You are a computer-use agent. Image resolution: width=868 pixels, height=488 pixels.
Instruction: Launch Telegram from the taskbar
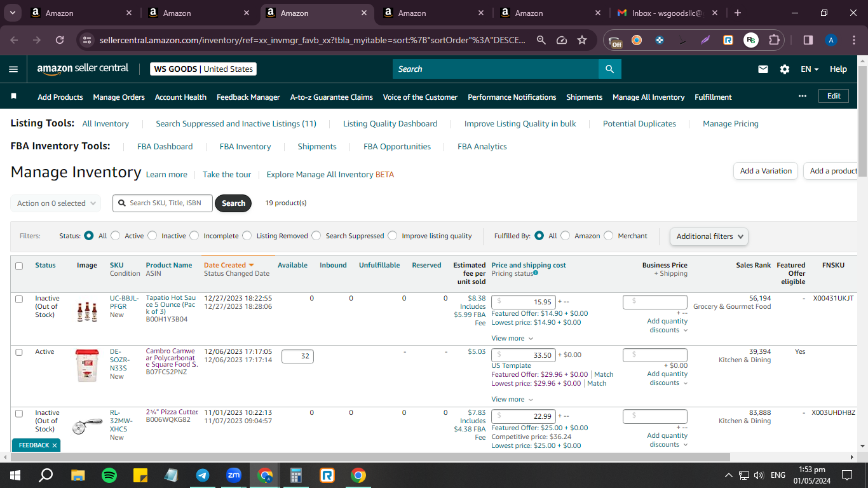[203, 475]
